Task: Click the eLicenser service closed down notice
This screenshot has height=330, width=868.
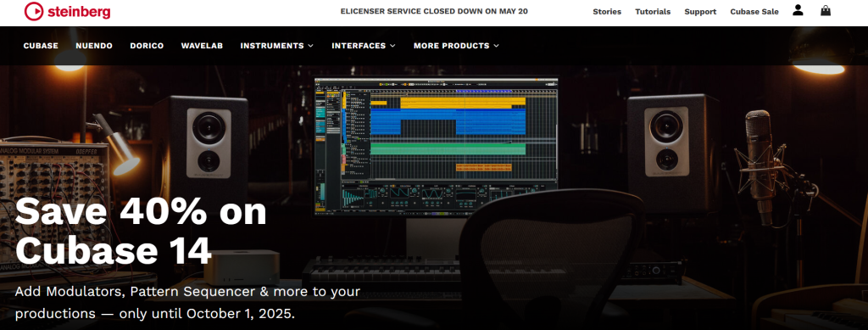Action: (434, 11)
